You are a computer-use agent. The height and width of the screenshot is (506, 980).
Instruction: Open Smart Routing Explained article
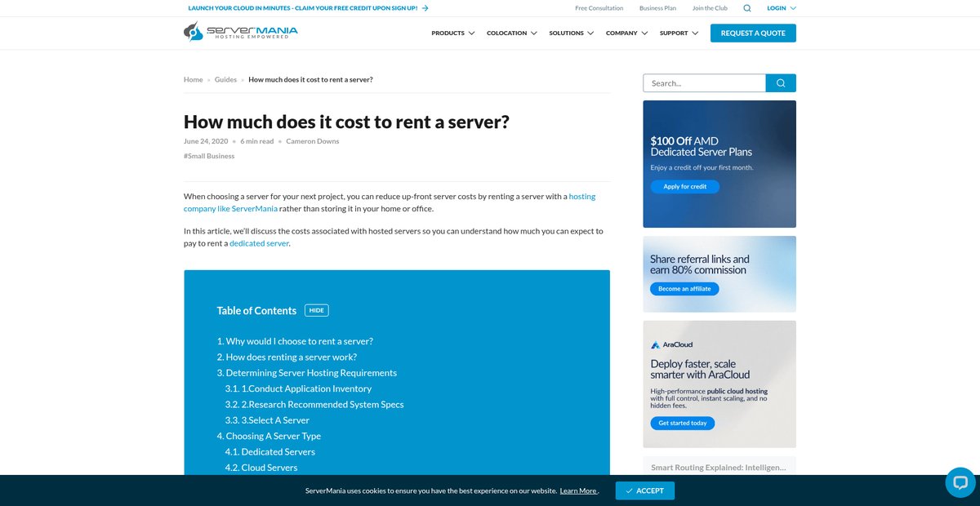tap(719, 468)
